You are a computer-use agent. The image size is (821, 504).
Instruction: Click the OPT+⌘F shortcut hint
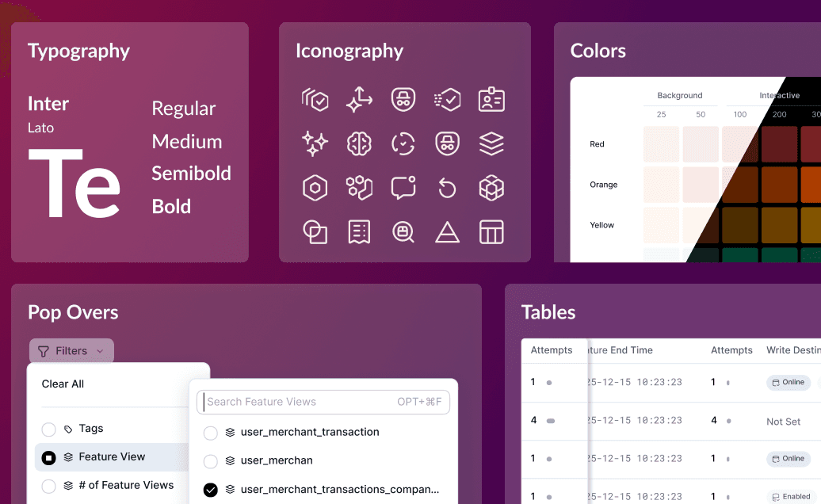pos(419,402)
